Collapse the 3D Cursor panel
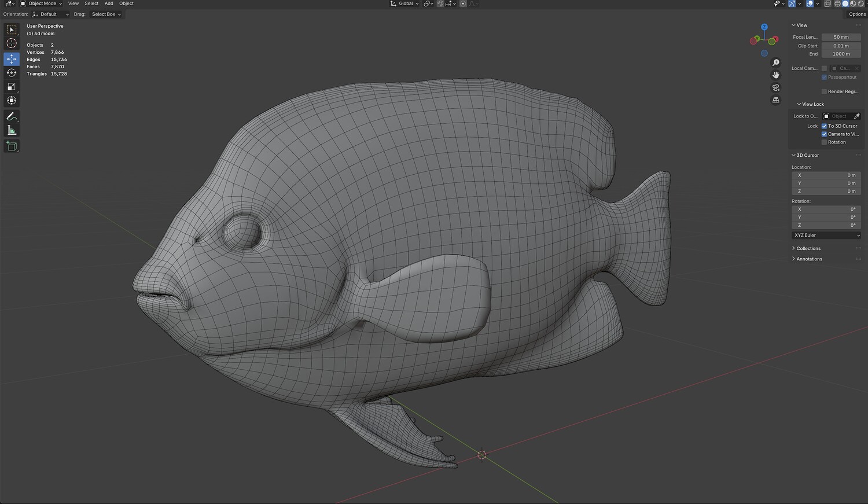 (x=805, y=156)
